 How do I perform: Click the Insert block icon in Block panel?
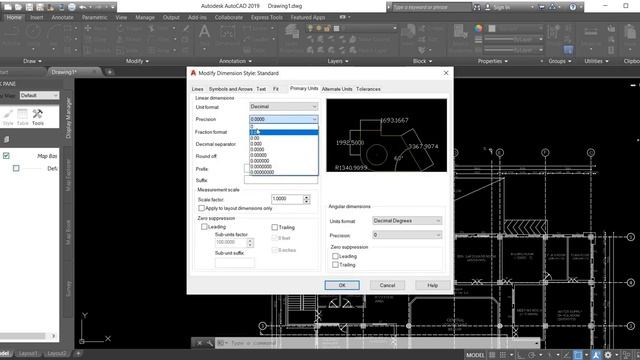408,32
